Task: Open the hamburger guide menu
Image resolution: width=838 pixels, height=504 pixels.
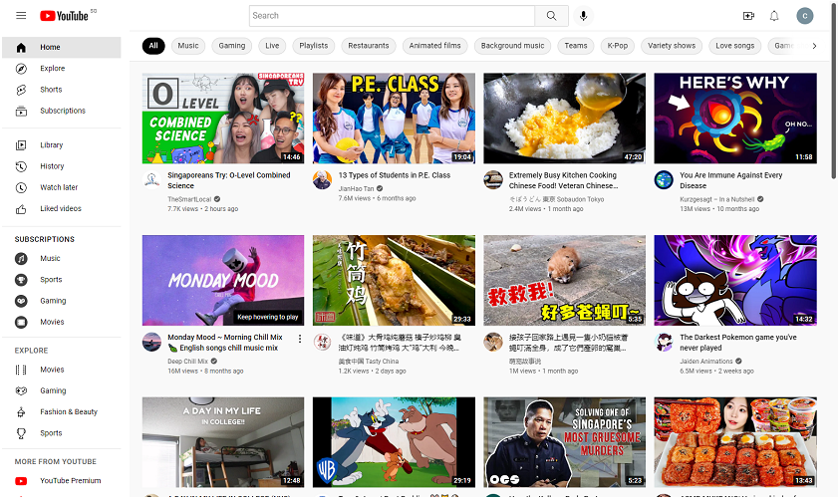Action: (x=21, y=16)
